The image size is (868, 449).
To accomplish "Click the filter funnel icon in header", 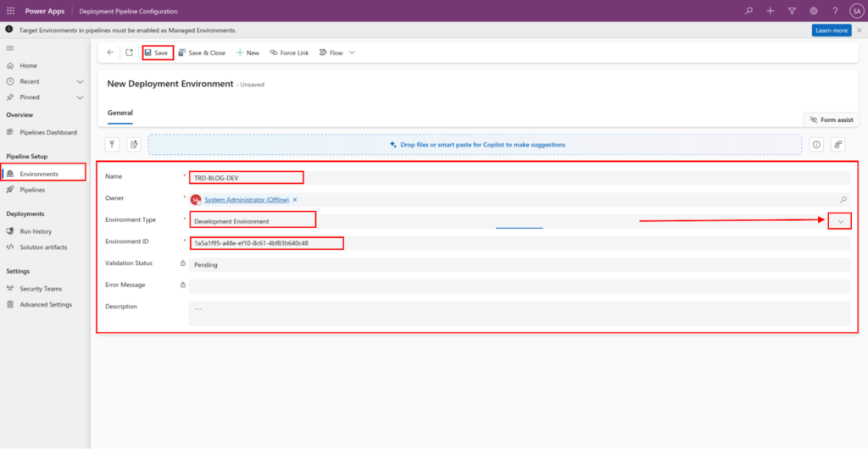I will (x=792, y=11).
